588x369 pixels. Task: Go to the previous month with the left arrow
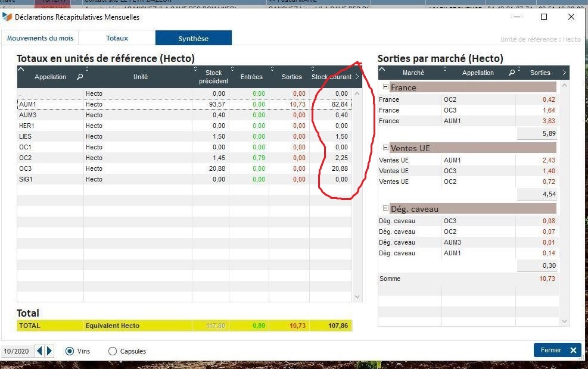[40, 351]
